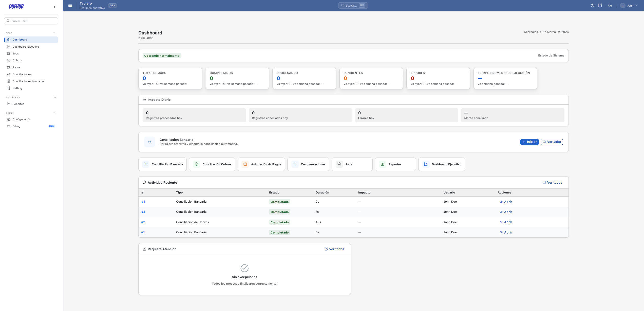Click the Compensaciones shortcut icon
644x311 pixels.
pyautogui.click(x=295, y=164)
